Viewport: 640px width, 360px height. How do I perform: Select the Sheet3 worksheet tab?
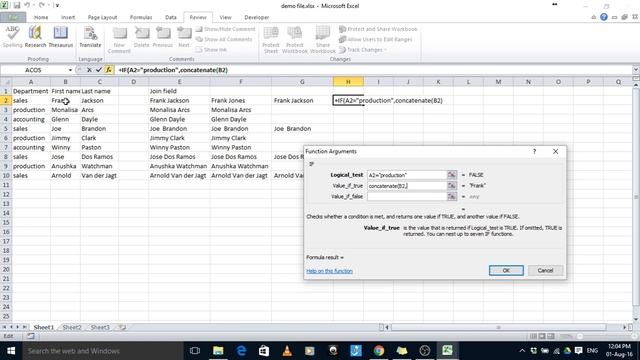(x=100, y=327)
